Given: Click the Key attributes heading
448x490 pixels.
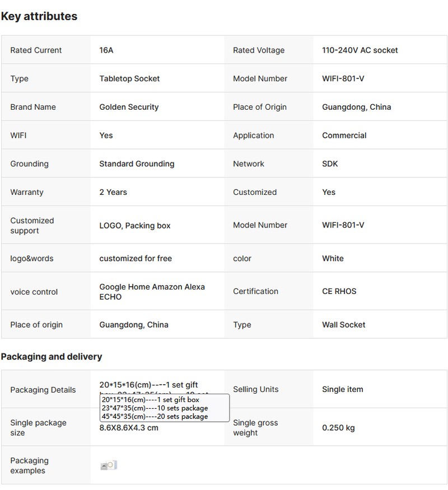Looking at the screenshot, I should [x=39, y=16].
